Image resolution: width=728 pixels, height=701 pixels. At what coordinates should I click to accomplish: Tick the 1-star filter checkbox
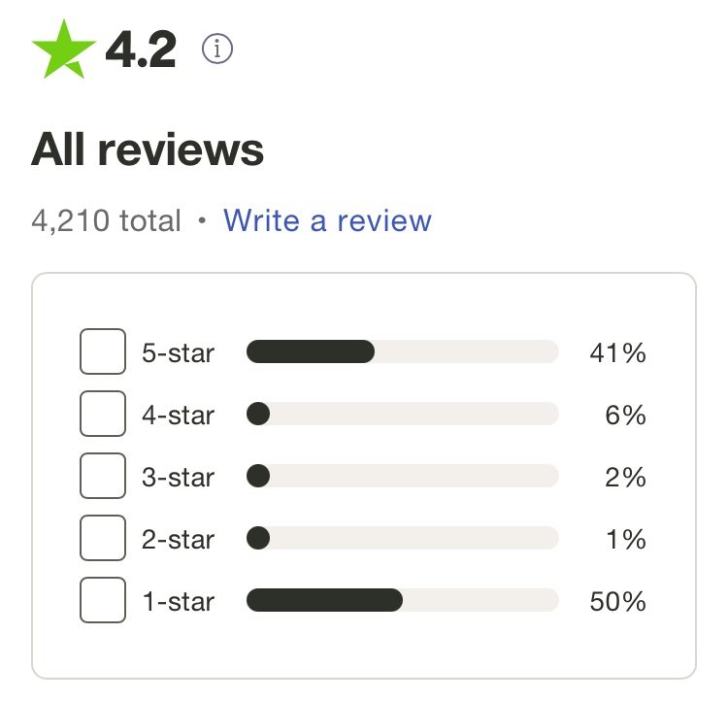click(x=103, y=600)
